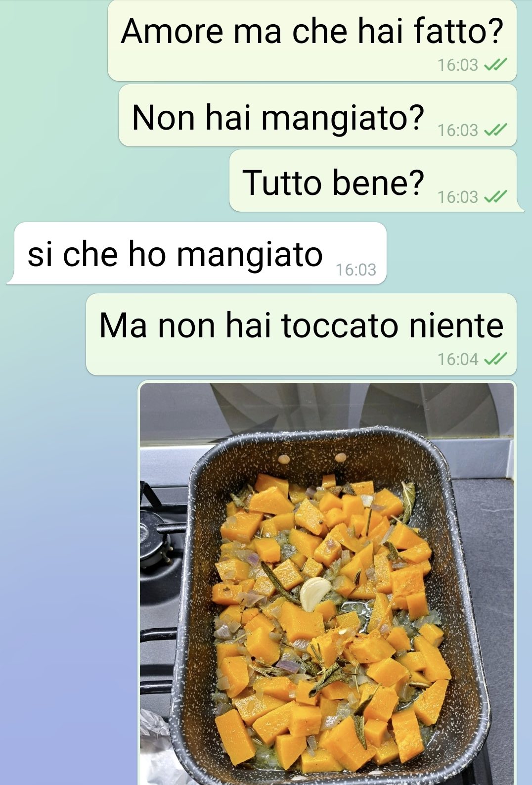Tap the 16:03 timestamp on 'Tutto bene?'
The height and width of the screenshot is (785, 532).
tap(458, 197)
